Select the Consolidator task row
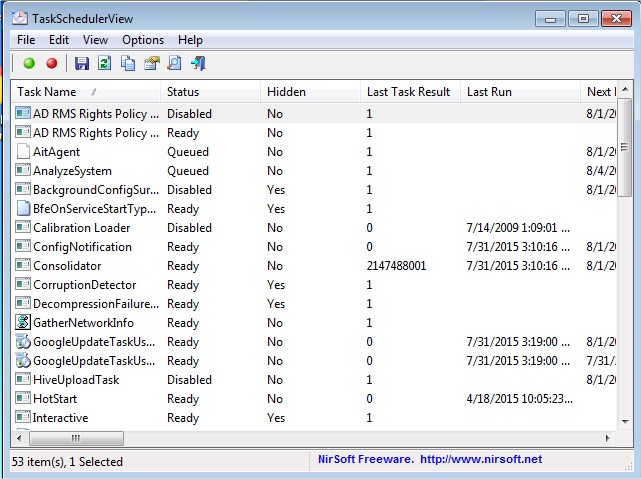 click(x=67, y=266)
